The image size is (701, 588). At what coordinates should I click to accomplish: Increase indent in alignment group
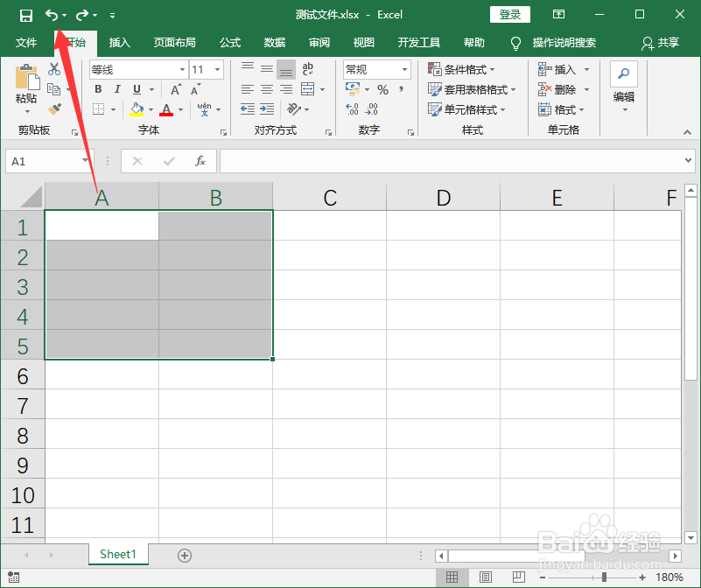point(267,109)
